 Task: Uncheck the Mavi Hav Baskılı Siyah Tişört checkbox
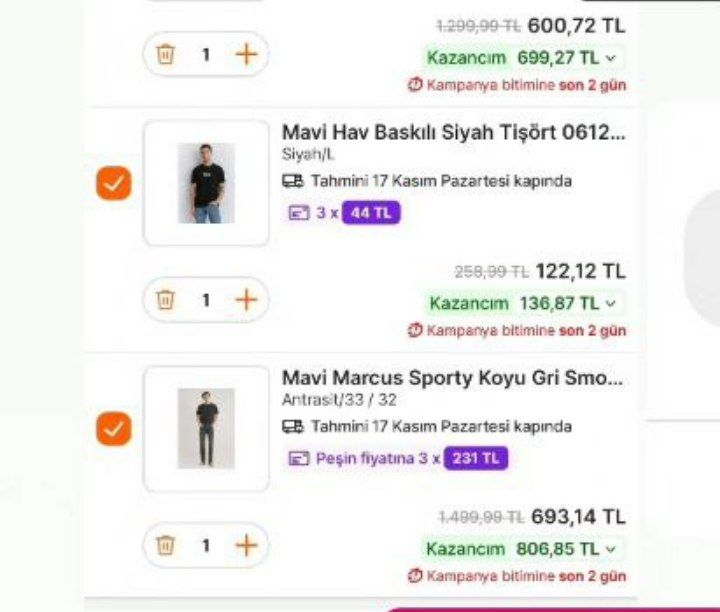[114, 184]
